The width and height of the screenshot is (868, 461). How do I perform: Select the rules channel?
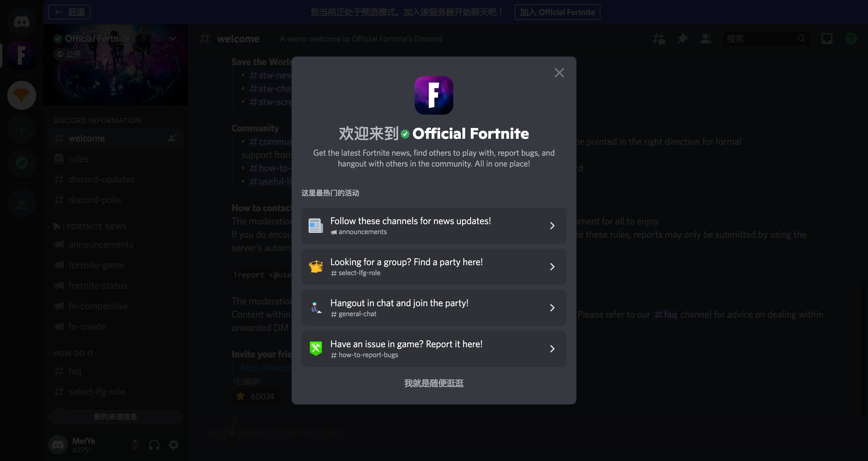115,159
